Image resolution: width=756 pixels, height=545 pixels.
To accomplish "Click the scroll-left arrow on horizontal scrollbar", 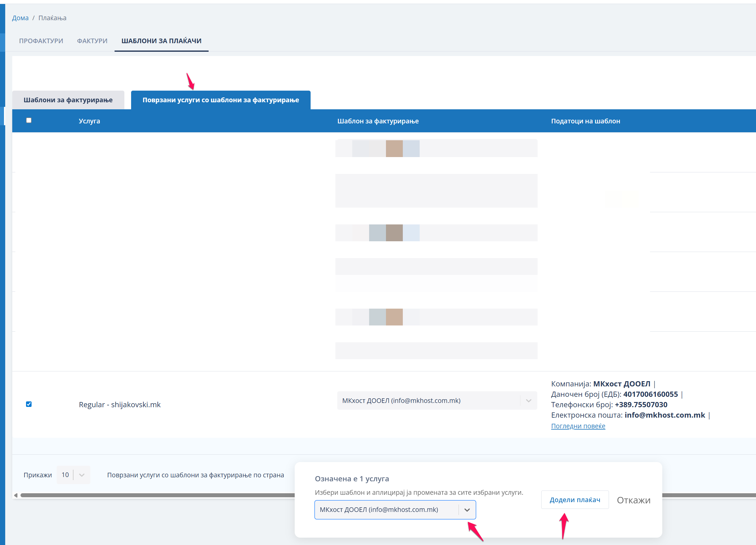I will click(x=16, y=495).
